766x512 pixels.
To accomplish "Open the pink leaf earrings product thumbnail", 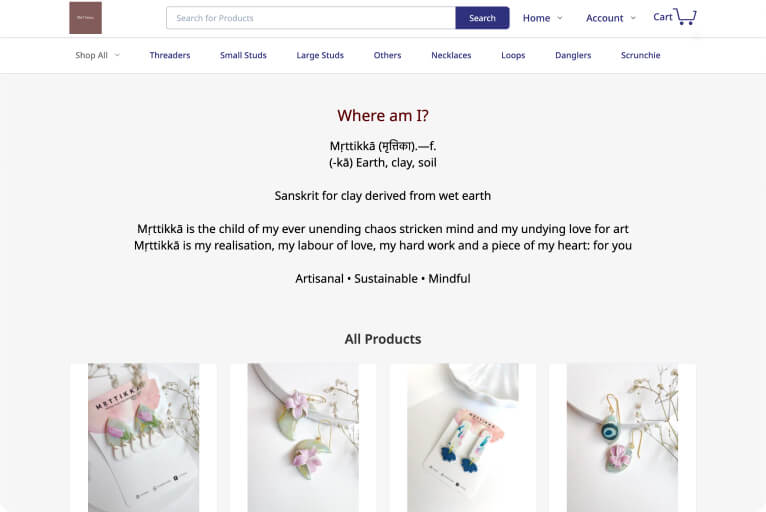I will 144,437.
